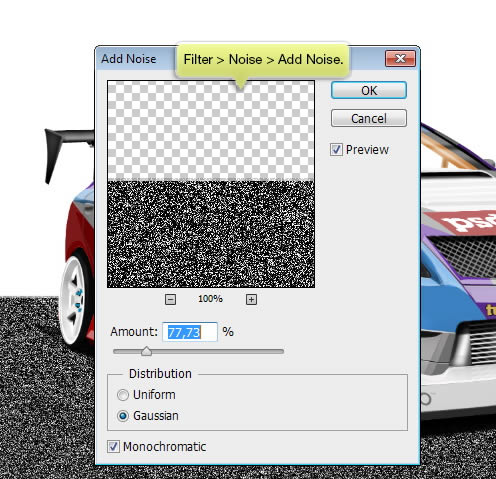Click the transparent checkerboard area in preview
This screenshot has width=496, height=479.
point(211,130)
